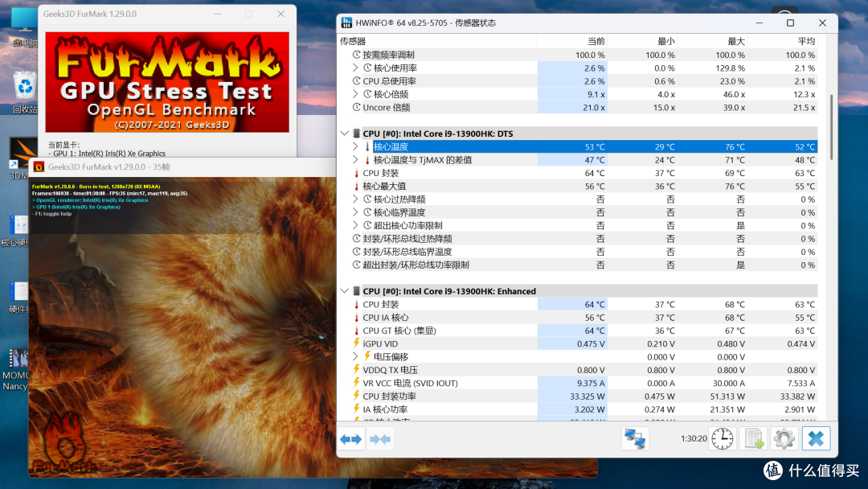868x489 pixels.
Task: Click the 1:30:20 elapsed time readout
Action: (694, 438)
